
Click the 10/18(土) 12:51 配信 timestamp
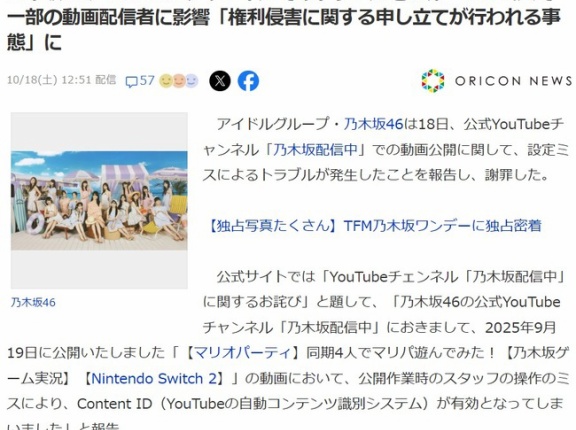pos(61,80)
